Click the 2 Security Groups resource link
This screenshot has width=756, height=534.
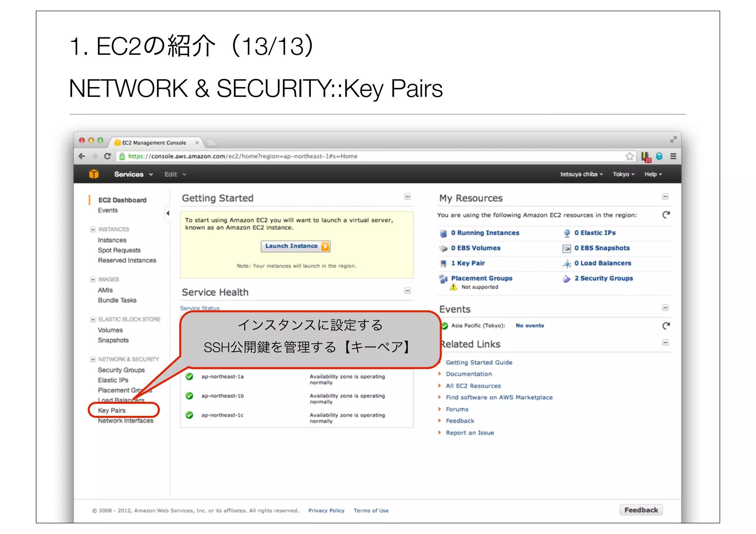604,278
